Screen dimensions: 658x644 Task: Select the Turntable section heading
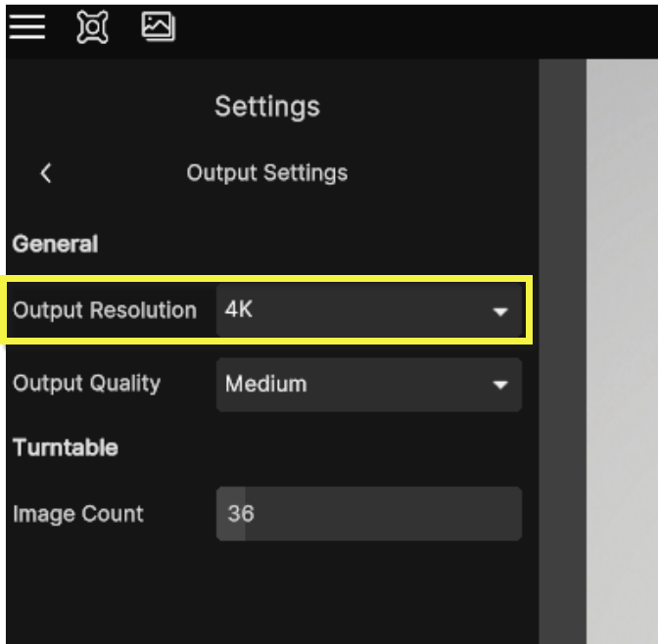tap(65, 447)
